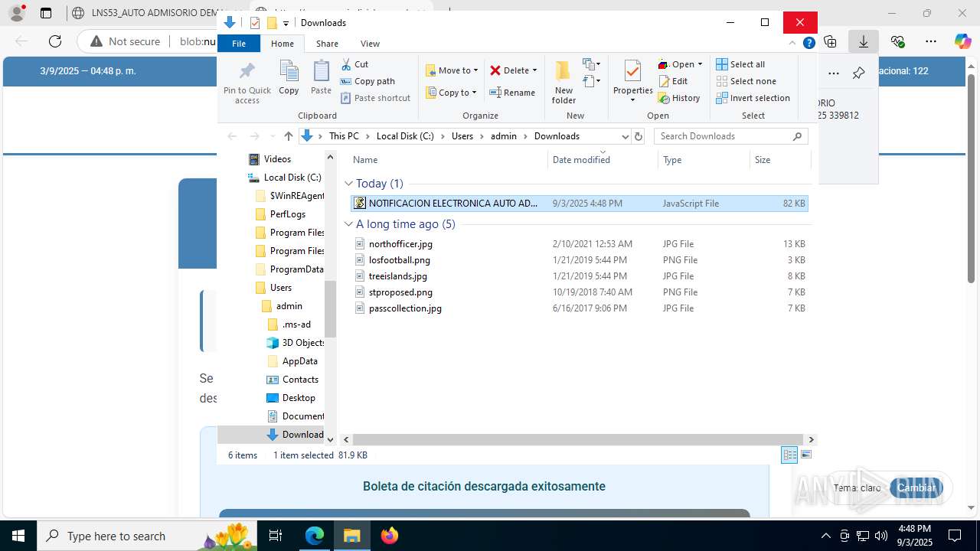980x551 pixels.
Task: Reload the Edge page
Action: (55, 41)
